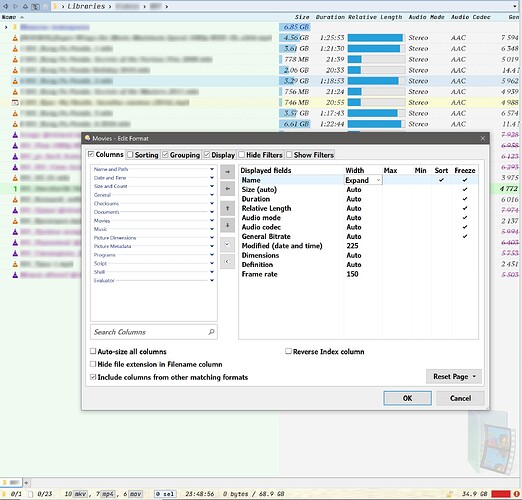Switch to the Sorting tab

143,155
